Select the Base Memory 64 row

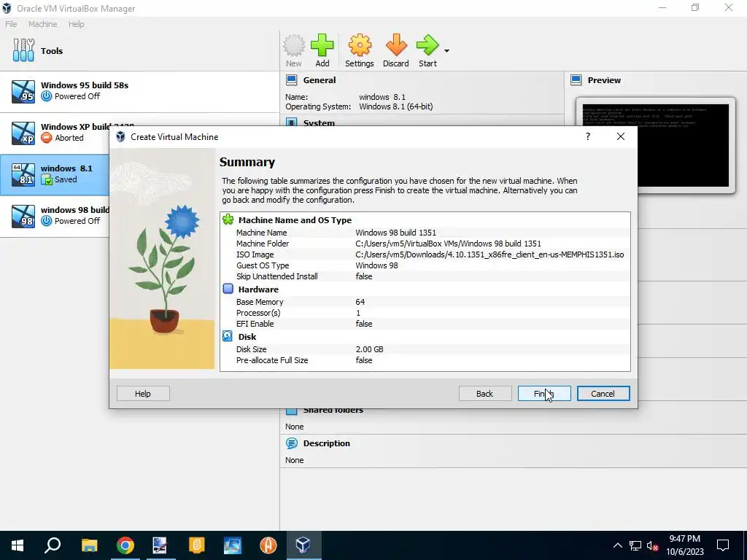(x=425, y=301)
